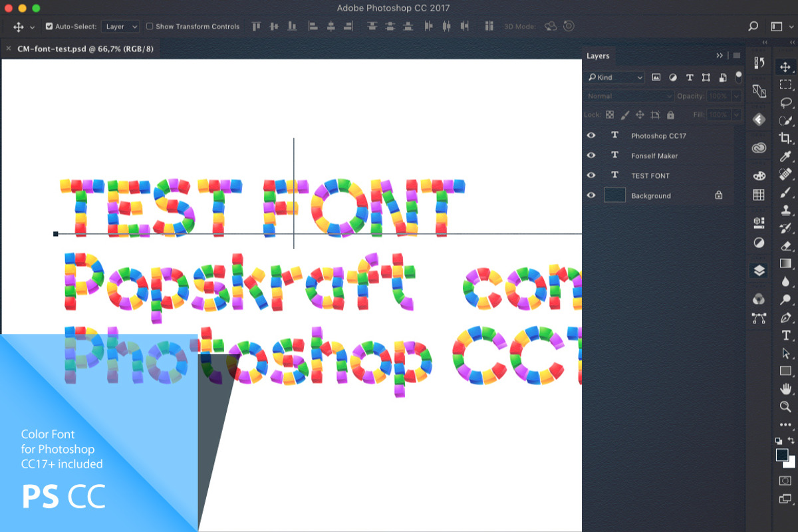Open Auto-Select Layer dropdown

coord(121,27)
